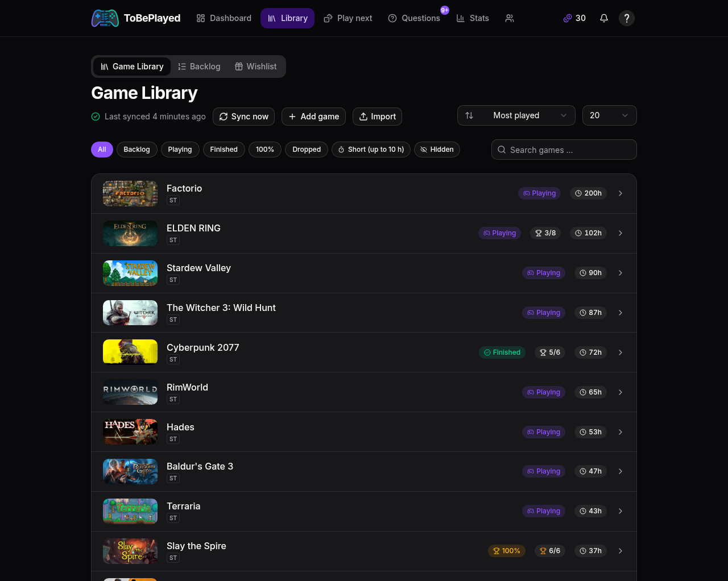Open the page size dropdown showing 20
The image size is (728, 581).
(x=610, y=115)
